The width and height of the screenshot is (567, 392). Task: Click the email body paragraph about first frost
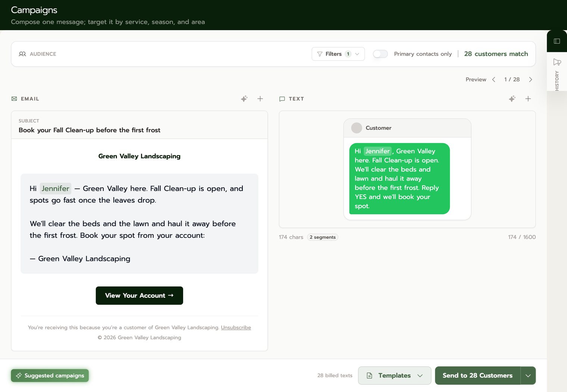point(133,230)
